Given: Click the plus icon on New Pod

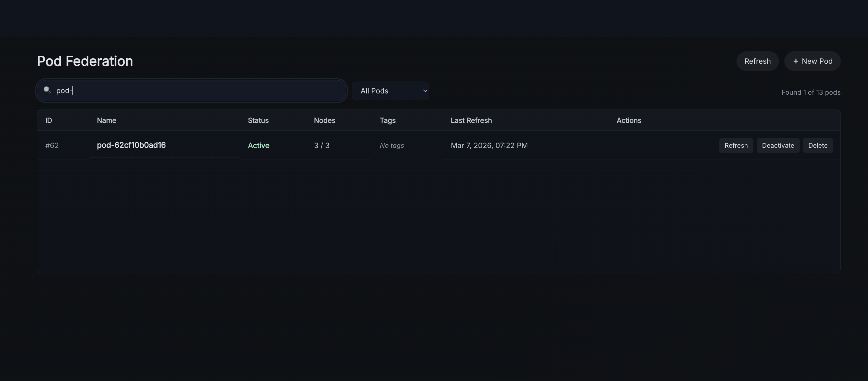Looking at the screenshot, I should point(796,61).
